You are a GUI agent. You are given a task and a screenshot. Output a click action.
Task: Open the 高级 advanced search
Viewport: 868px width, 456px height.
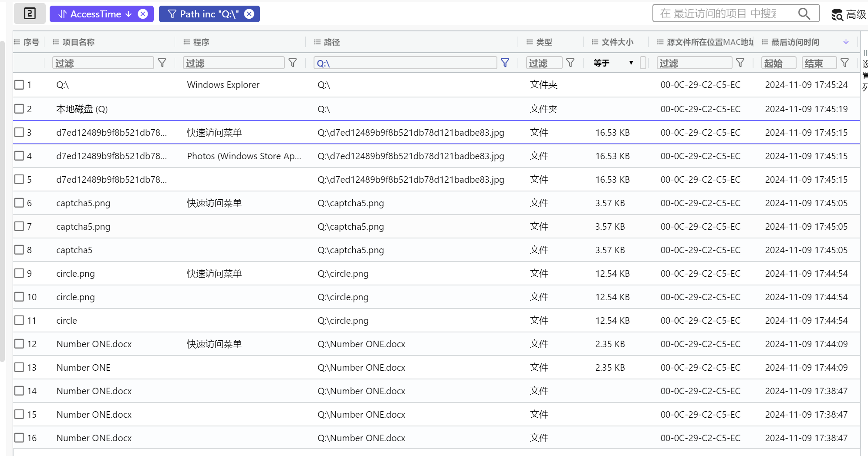point(848,14)
